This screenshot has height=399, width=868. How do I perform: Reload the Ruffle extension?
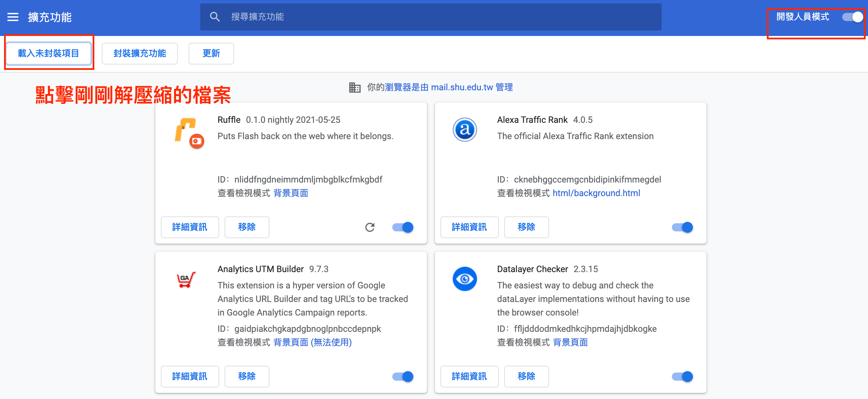(x=371, y=227)
